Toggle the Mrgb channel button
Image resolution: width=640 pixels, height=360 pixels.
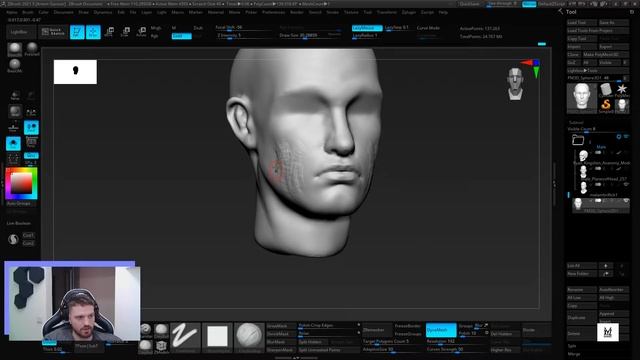click(x=156, y=28)
